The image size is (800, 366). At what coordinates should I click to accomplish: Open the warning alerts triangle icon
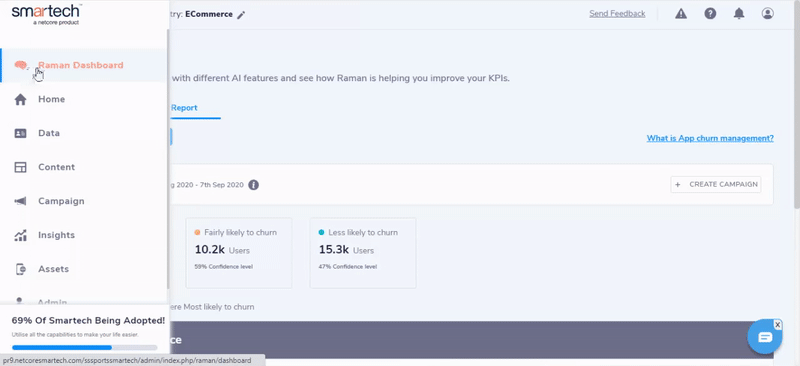[681, 14]
